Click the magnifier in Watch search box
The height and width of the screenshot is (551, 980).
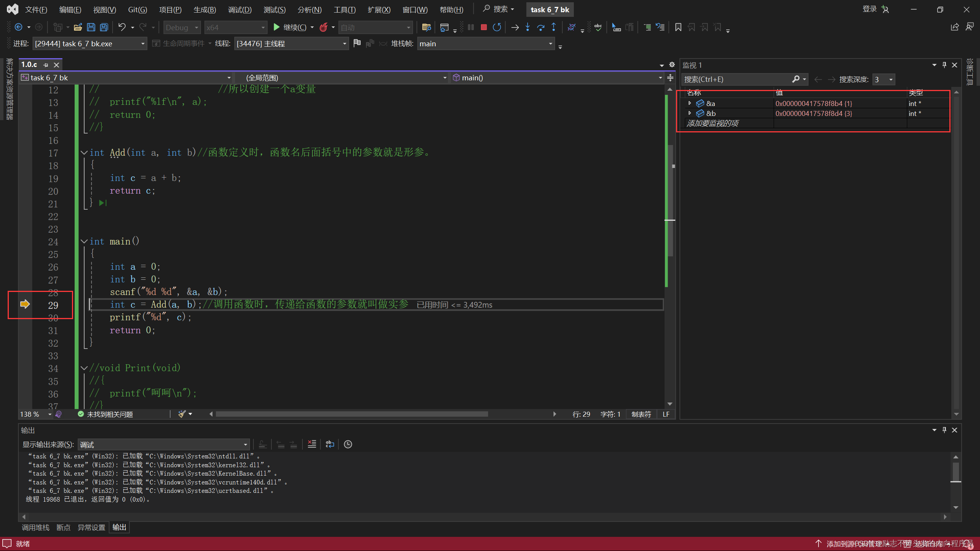tap(796, 79)
